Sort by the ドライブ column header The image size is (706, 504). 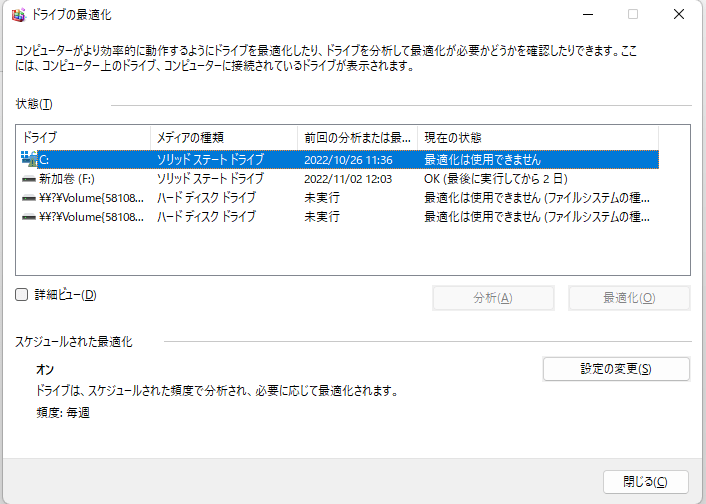pyautogui.click(x=83, y=138)
